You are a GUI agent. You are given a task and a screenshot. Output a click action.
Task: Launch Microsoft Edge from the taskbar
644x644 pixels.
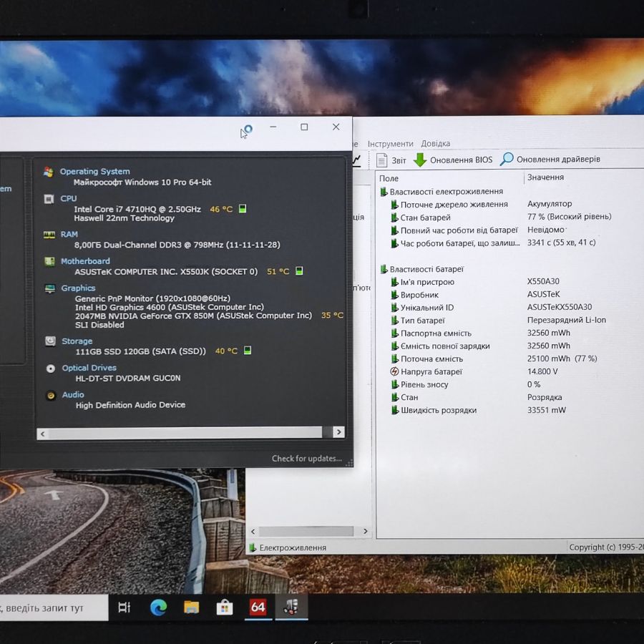[158, 608]
